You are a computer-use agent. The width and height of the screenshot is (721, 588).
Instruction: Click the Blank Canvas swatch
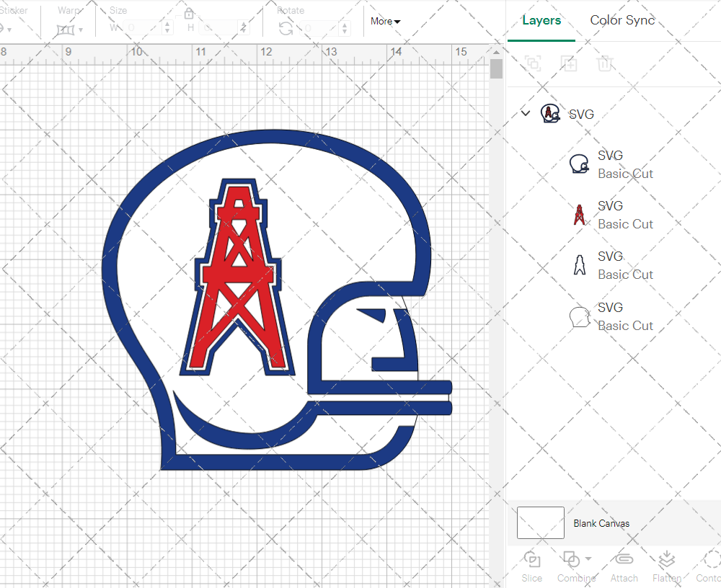[x=540, y=522]
